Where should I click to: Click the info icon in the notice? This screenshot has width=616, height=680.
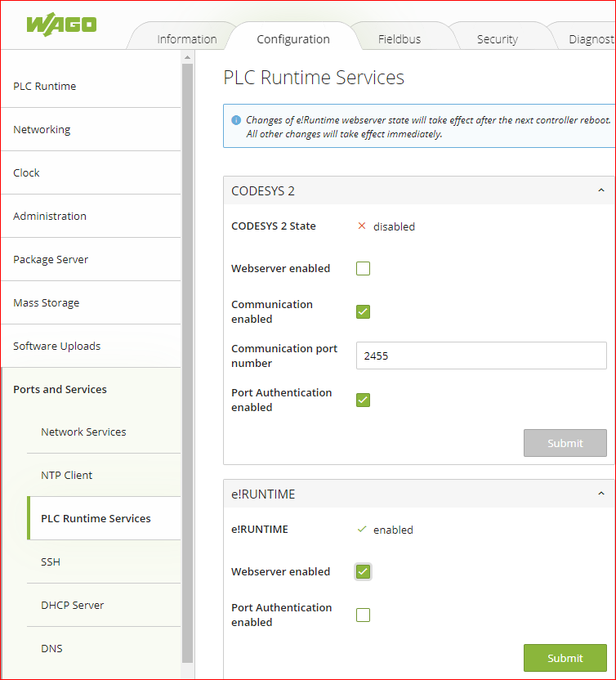(236, 120)
